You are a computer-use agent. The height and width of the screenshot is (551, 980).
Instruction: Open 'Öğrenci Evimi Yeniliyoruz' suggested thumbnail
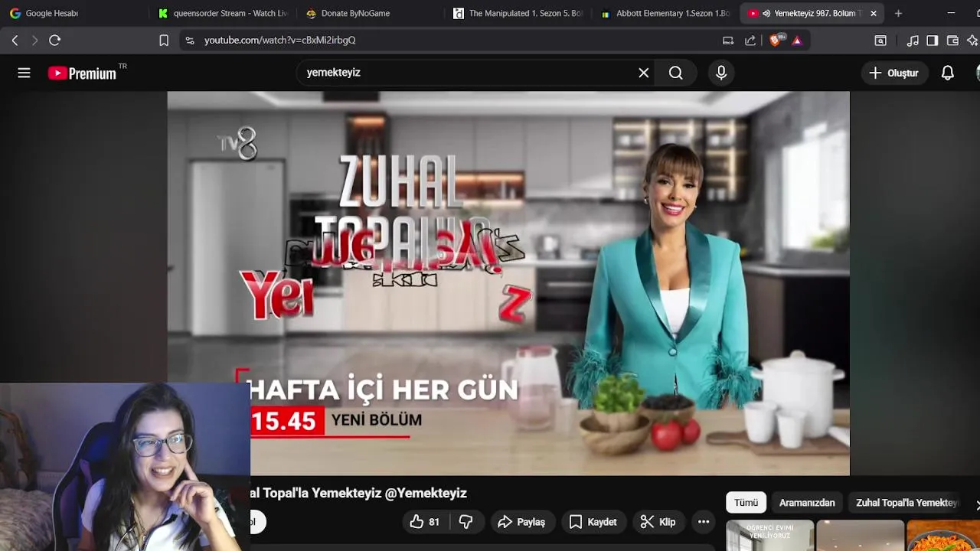pyautogui.click(x=769, y=536)
